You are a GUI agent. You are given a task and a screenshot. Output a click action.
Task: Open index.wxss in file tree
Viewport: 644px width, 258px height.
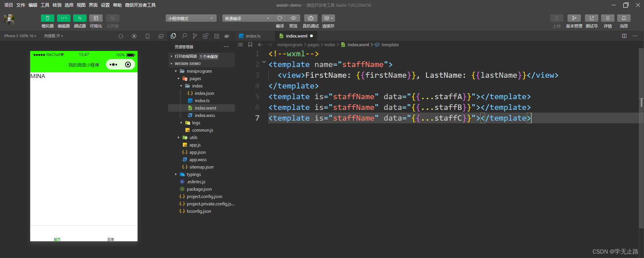201,115
